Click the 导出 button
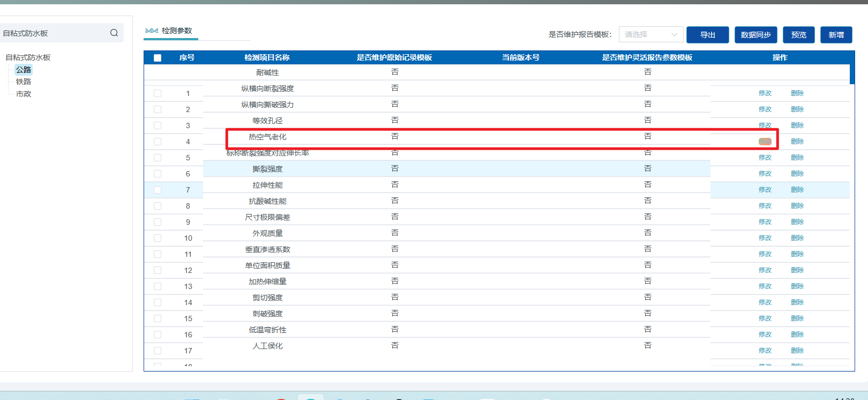This screenshot has height=400, width=868. pos(707,35)
